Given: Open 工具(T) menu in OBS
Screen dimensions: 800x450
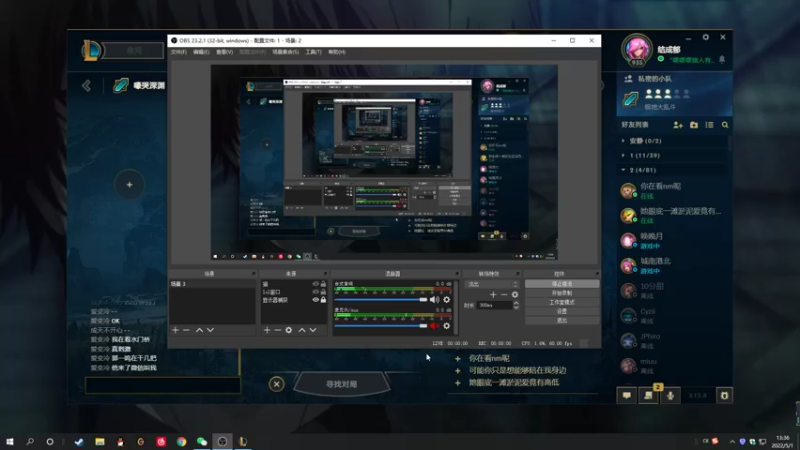Looking at the screenshot, I should pos(313,52).
